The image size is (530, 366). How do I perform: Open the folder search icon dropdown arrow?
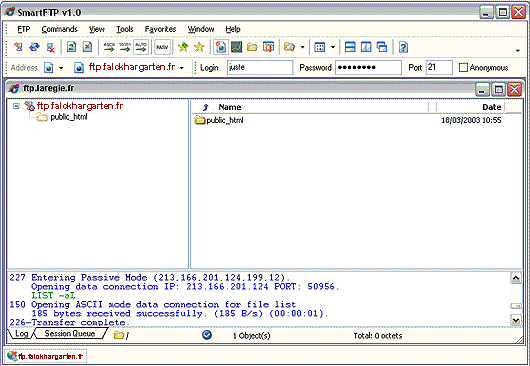[x=303, y=47]
